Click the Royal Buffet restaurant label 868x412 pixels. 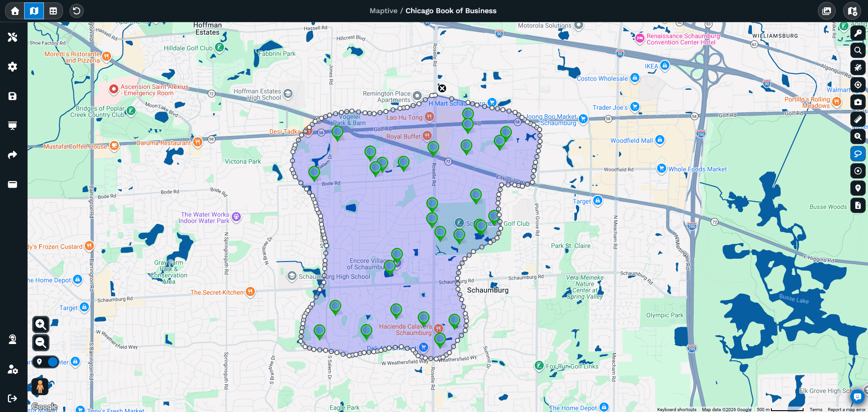pos(403,136)
